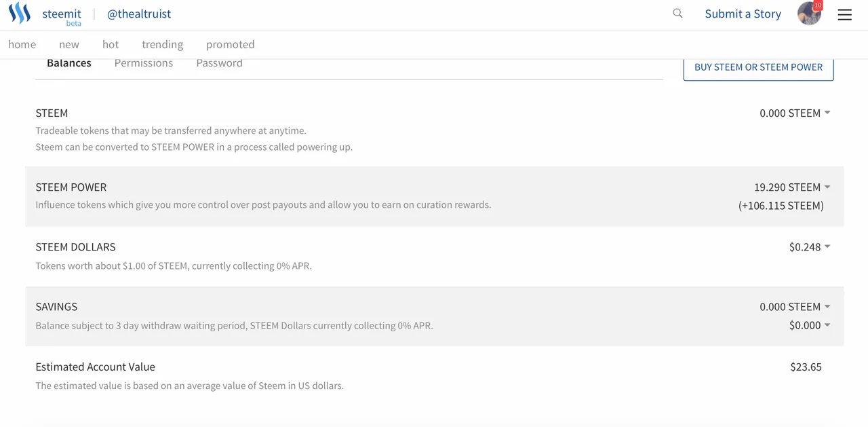868x427 pixels.
Task: Open search with the magnifier icon
Action: click(677, 14)
